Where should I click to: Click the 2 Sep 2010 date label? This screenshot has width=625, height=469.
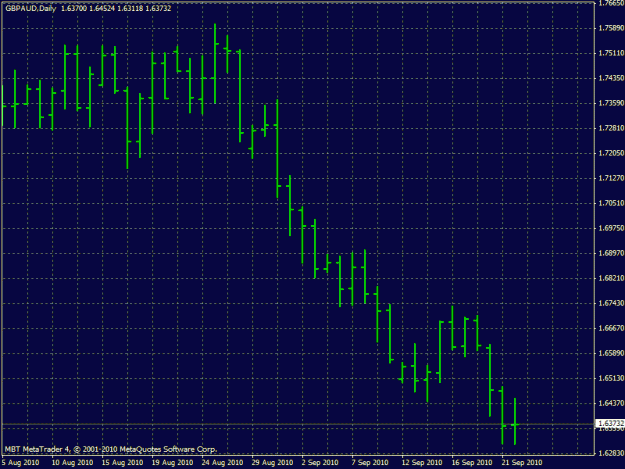(x=320, y=463)
